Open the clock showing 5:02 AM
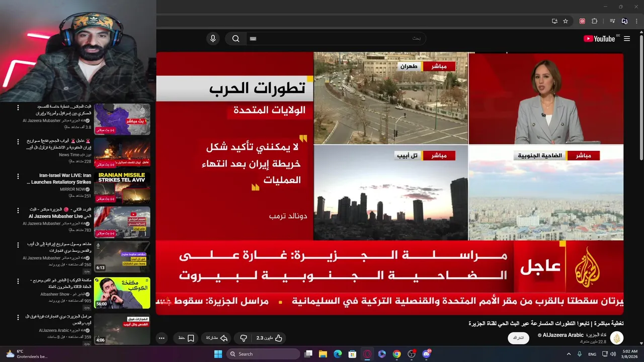Image resolution: width=644 pixels, height=362 pixels. pyautogui.click(x=630, y=354)
